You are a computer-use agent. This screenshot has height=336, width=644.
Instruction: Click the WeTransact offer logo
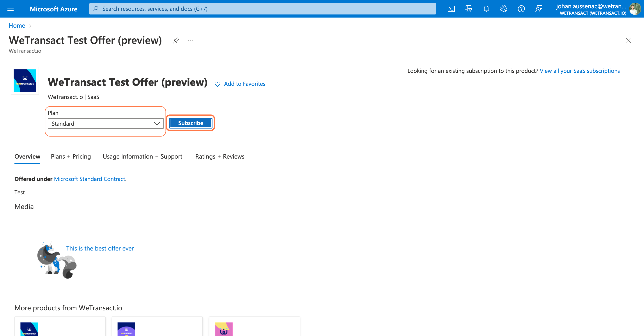click(25, 81)
